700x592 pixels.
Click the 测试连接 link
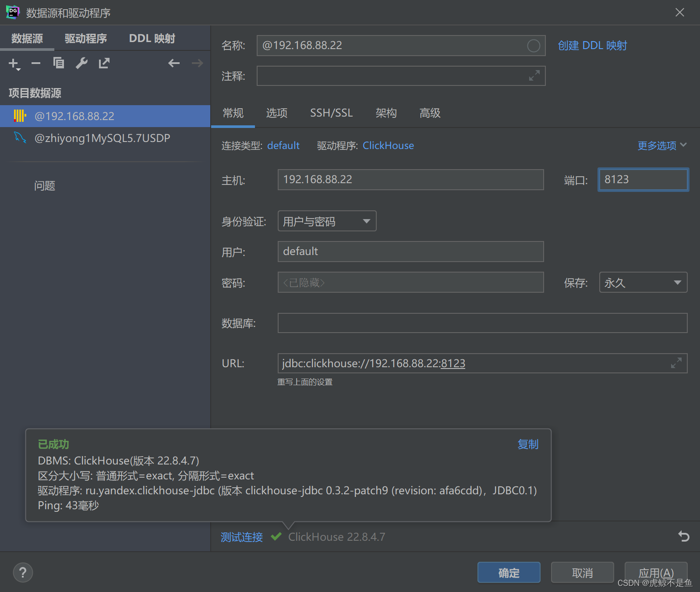pos(242,537)
